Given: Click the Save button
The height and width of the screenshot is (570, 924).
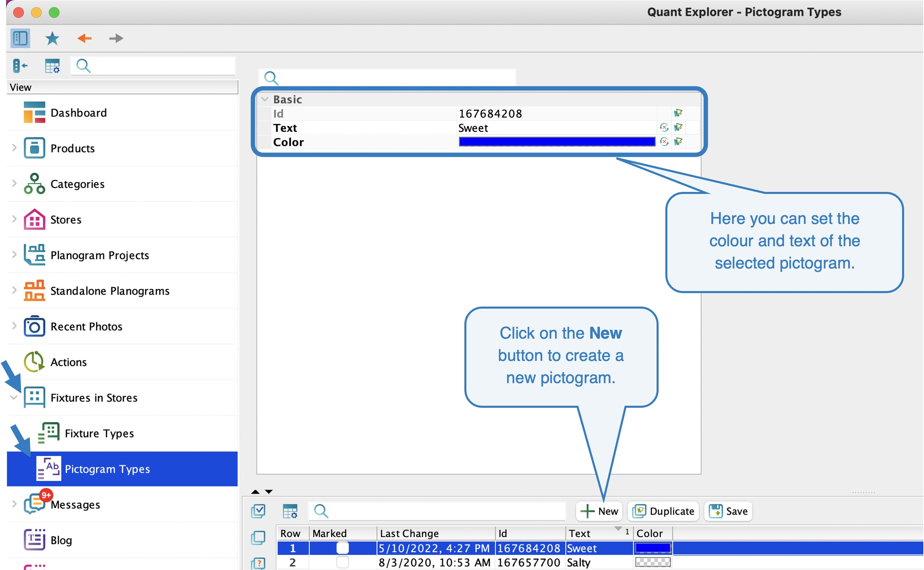Looking at the screenshot, I should coord(728,511).
